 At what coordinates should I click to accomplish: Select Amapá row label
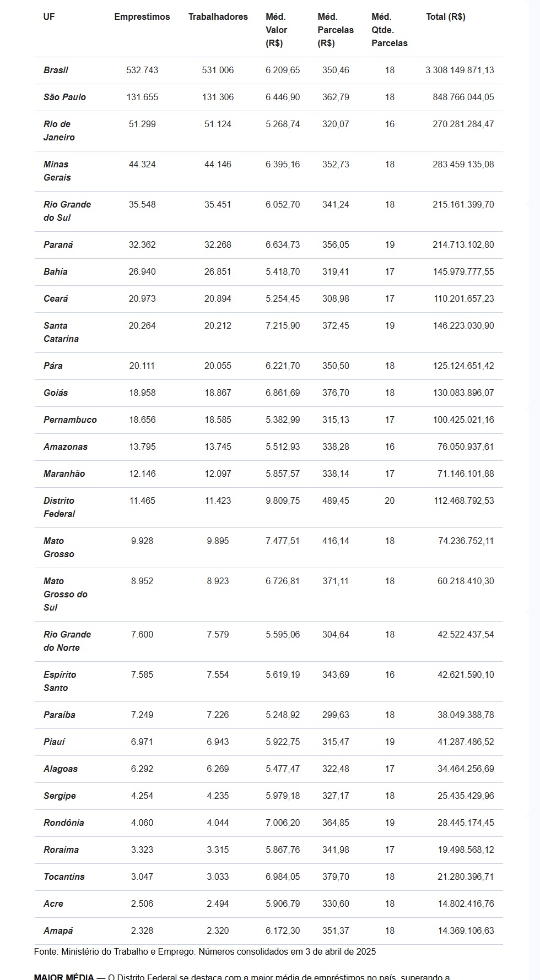pos(58,931)
